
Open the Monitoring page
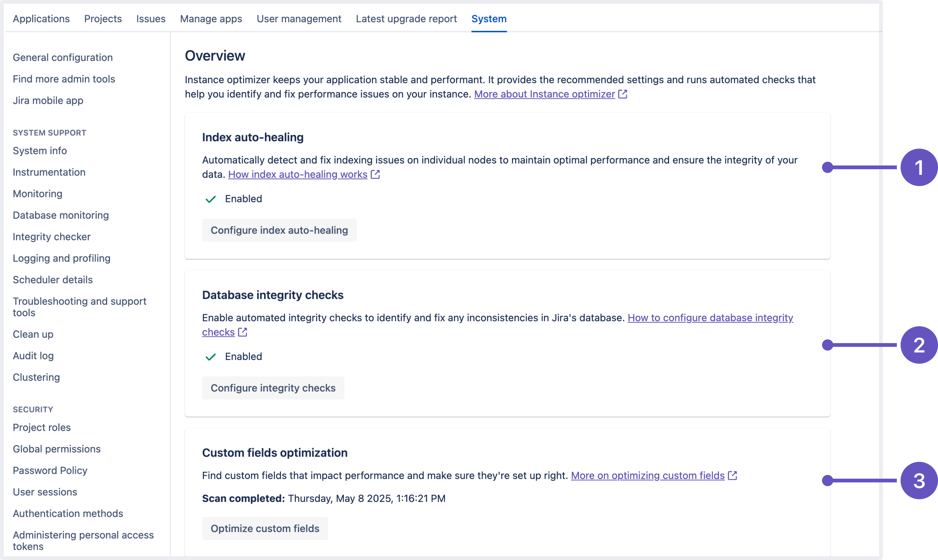37,194
